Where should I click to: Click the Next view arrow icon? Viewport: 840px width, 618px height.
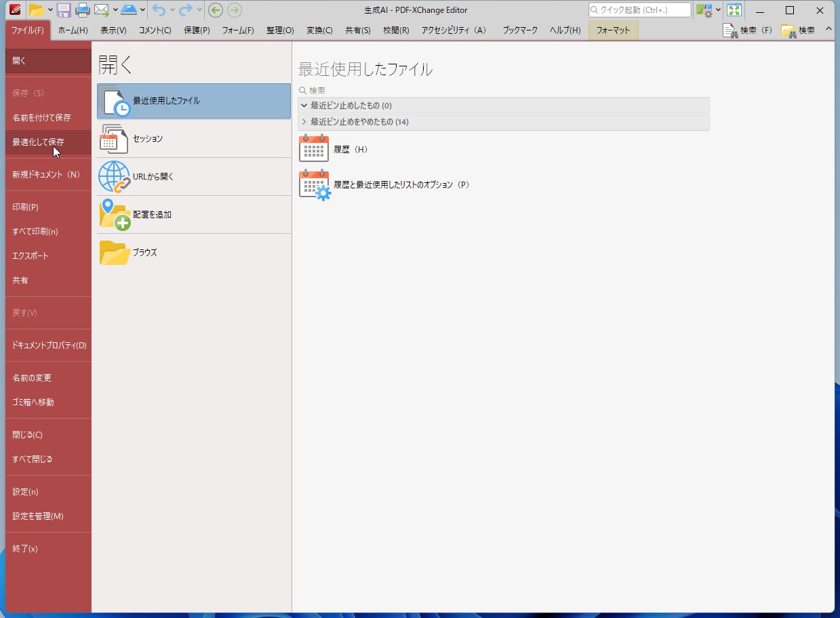[x=235, y=10]
